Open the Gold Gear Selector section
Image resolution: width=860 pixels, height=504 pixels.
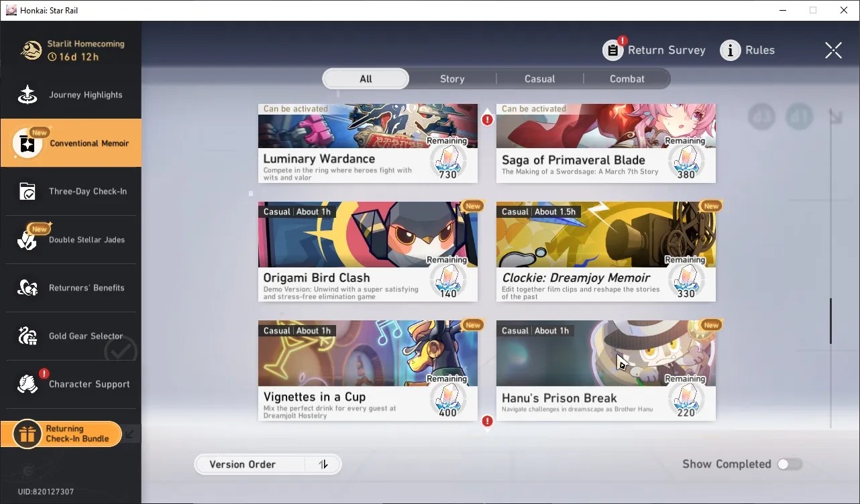tap(71, 336)
